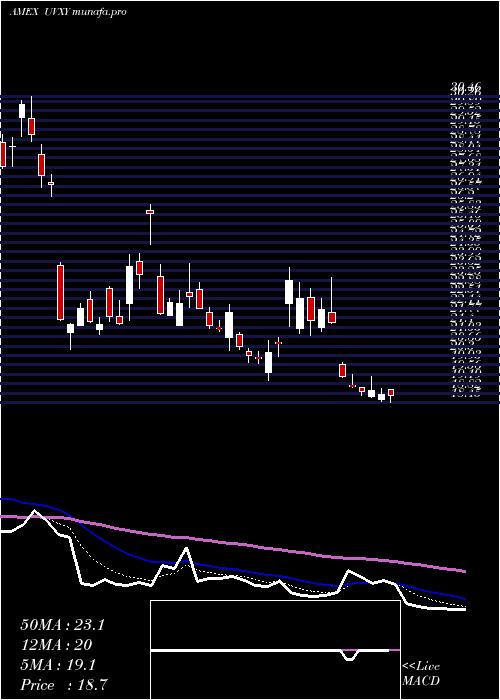Click the <<Live label next to MACD box
The height and width of the screenshot is (700, 500).
tap(421, 667)
